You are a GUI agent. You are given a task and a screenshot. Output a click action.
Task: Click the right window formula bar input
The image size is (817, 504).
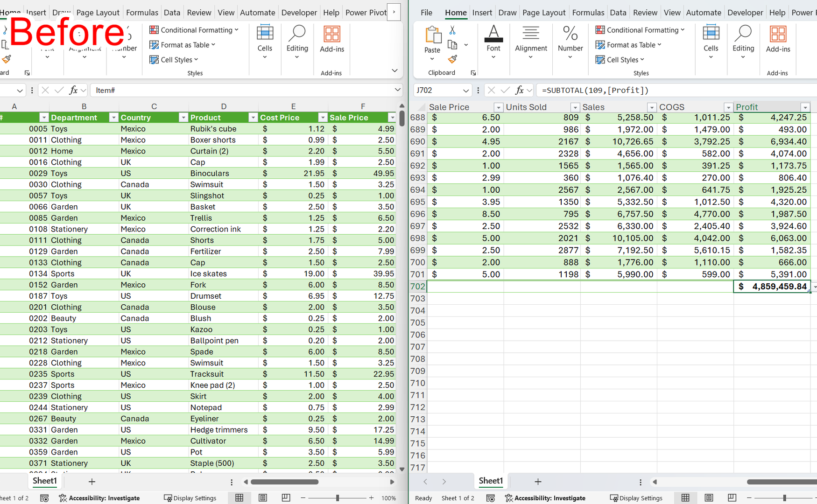677,90
